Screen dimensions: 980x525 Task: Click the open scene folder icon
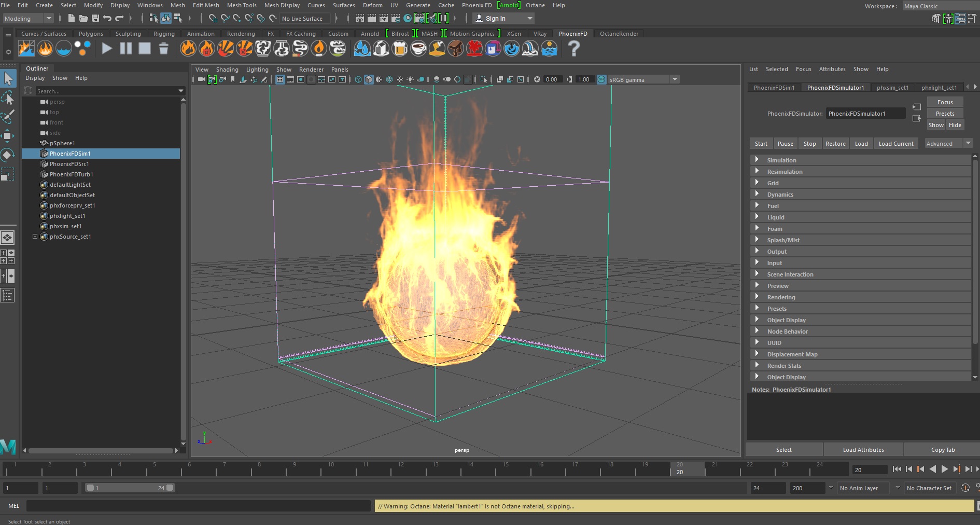click(x=83, y=19)
